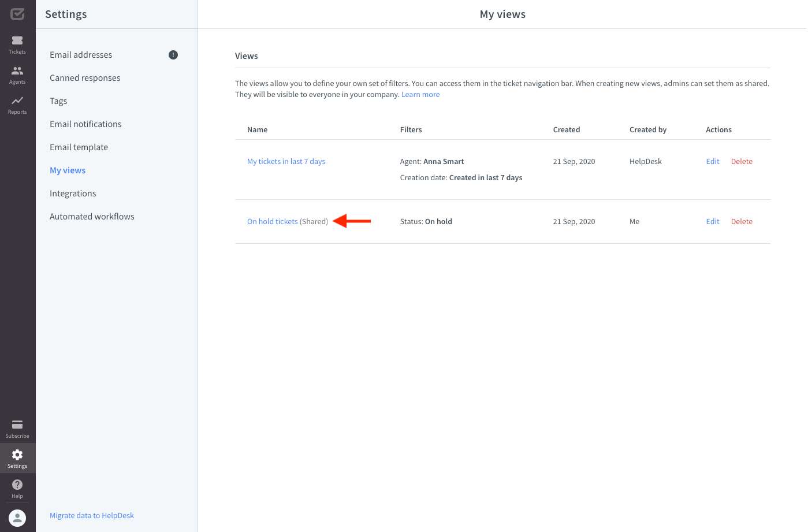808x532 pixels.
Task: Click the Learn more link
Action: (x=420, y=94)
